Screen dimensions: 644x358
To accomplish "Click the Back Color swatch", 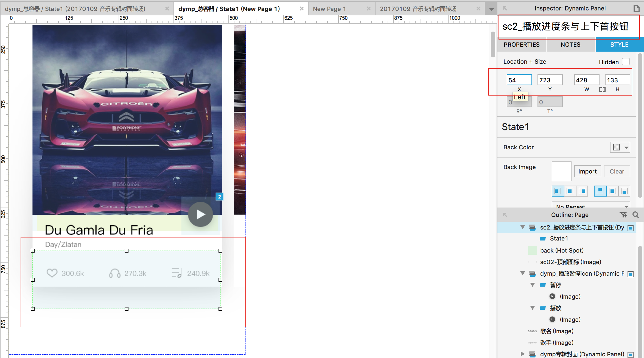I will [x=617, y=147].
